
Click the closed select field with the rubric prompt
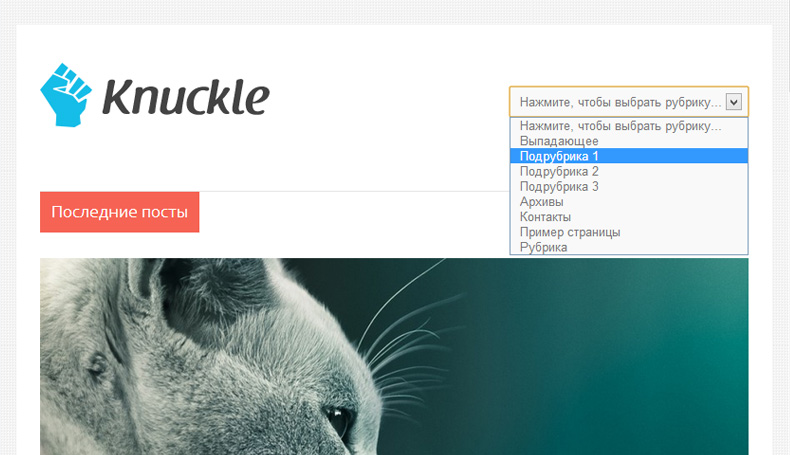pos(629,102)
